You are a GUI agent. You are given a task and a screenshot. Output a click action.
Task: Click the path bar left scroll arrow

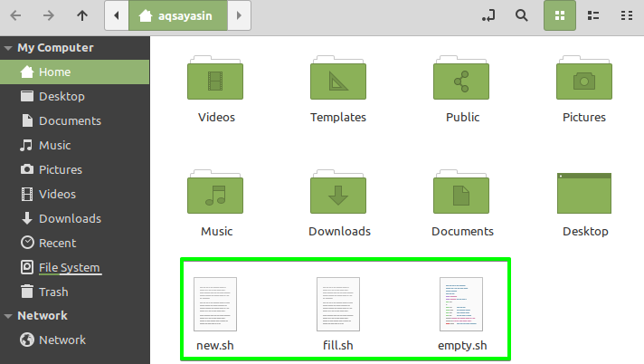point(117,15)
